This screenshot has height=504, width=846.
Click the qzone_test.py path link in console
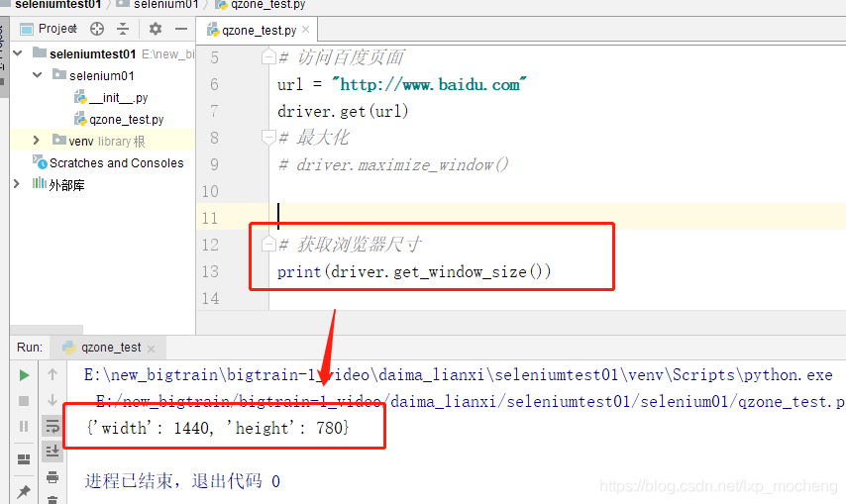tap(471, 402)
